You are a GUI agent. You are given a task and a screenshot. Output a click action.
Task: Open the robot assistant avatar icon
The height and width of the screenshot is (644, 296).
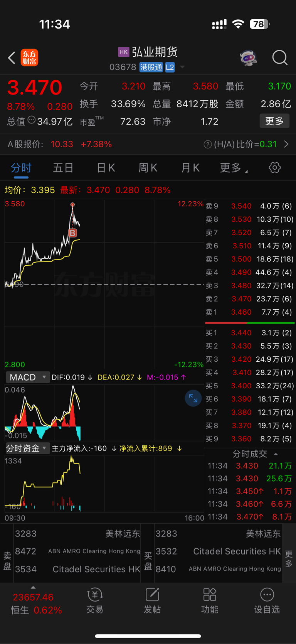point(248,58)
